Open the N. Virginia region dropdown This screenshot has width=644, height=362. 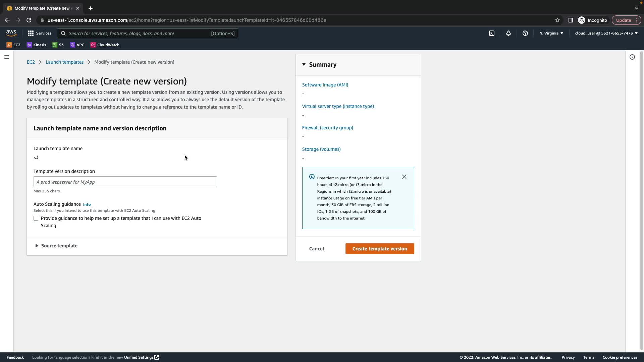point(551,33)
